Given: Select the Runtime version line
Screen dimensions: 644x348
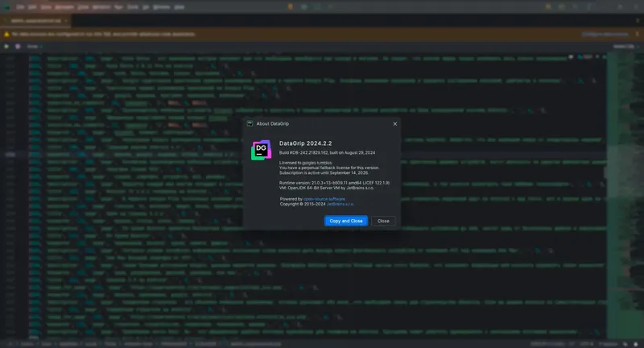Looking at the screenshot, I should [334, 183].
